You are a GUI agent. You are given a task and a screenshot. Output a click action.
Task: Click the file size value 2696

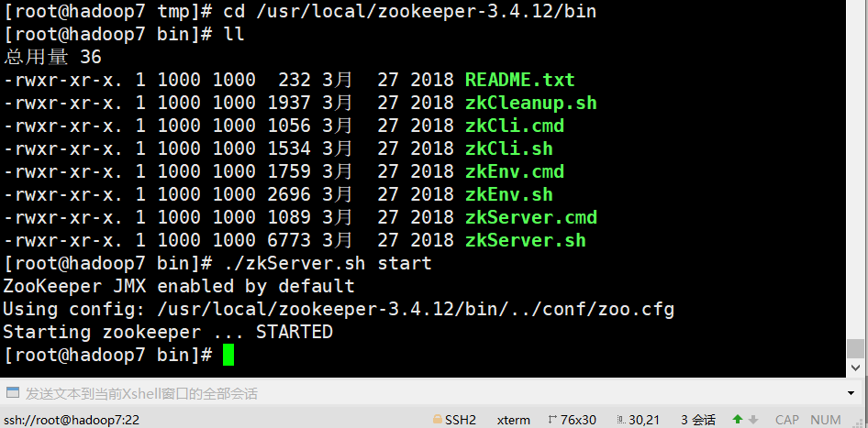coord(288,194)
